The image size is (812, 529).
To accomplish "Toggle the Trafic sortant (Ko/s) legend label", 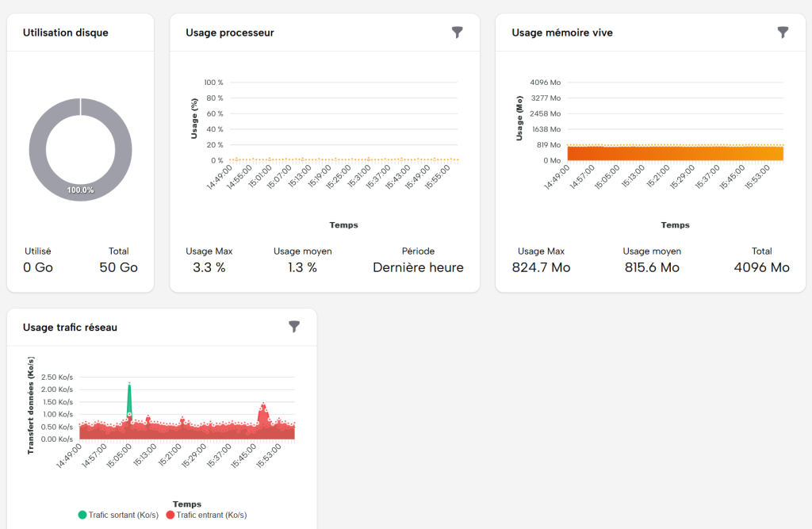I will click(x=124, y=515).
